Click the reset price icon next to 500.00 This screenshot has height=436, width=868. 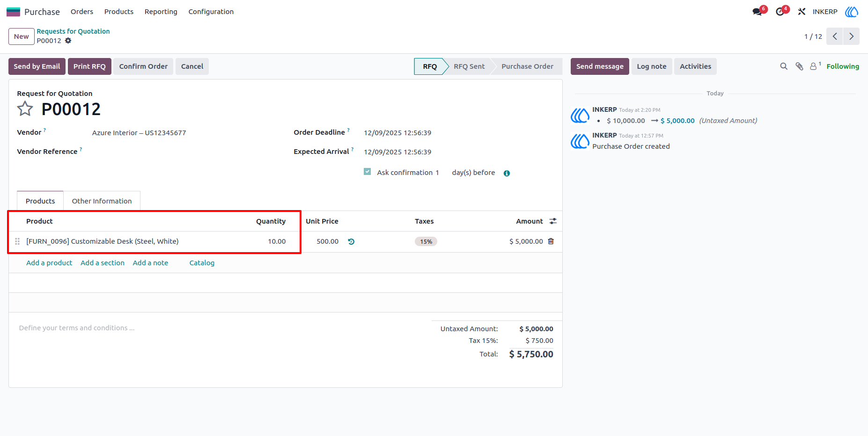pyautogui.click(x=351, y=242)
